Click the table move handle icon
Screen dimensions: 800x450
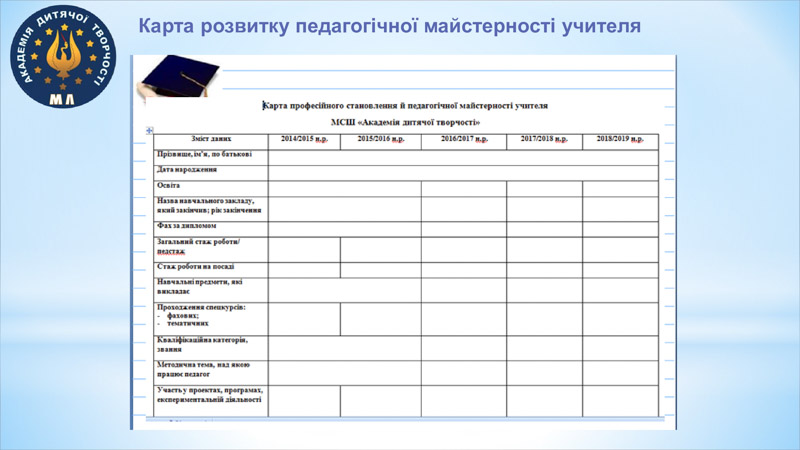point(149,131)
